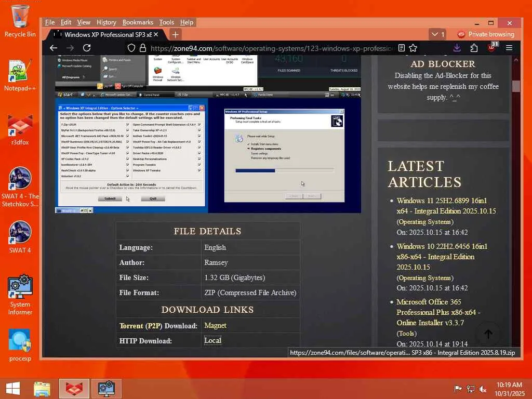This screenshot has width=532, height=399.
Task: Open the Edit menu
Action: [66, 22]
